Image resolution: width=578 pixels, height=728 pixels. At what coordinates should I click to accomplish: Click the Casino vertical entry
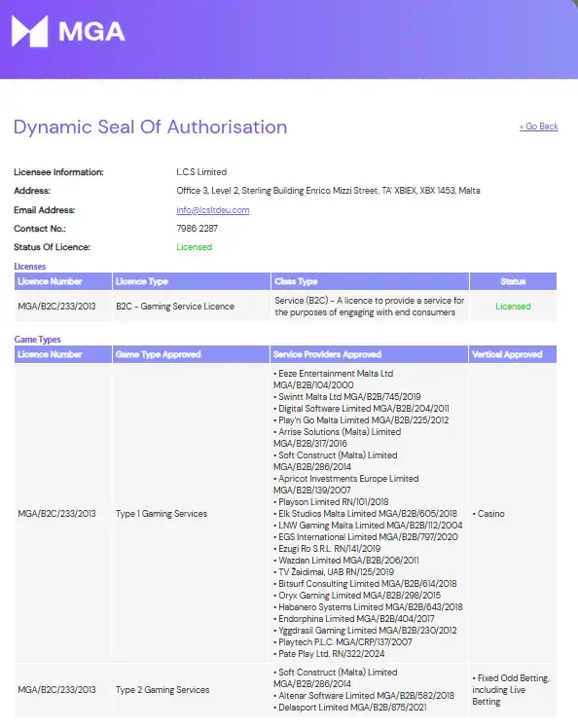[x=488, y=514]
